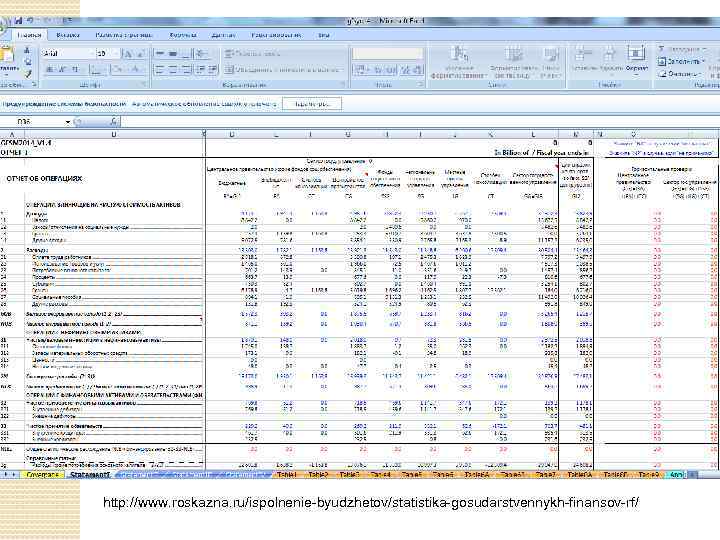720x540 pixels.
Task: Click the Copy icon below scissors
Action: (x=28, y=62)
